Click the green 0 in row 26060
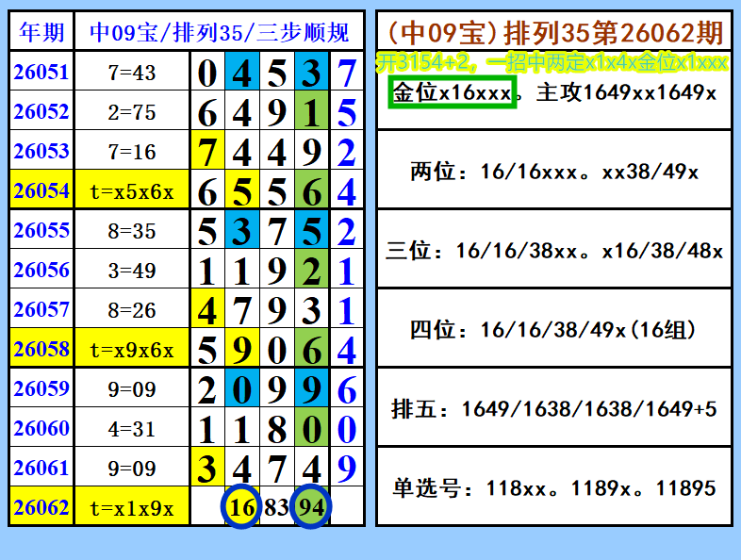This screenshot has height=560, width=741. click(311, 429)
